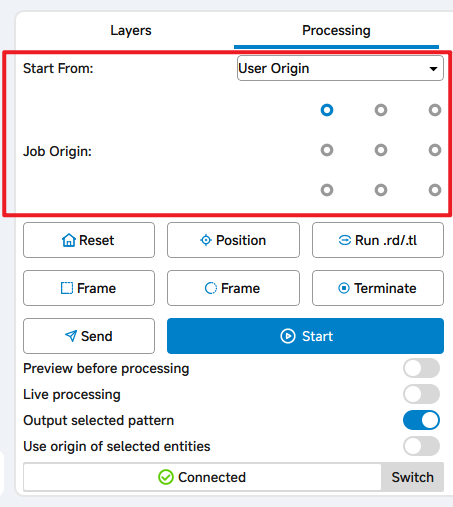This screenshot has height=507, width=453.
Task: Select the circular Frame button
Action: [x=233, y=288]
